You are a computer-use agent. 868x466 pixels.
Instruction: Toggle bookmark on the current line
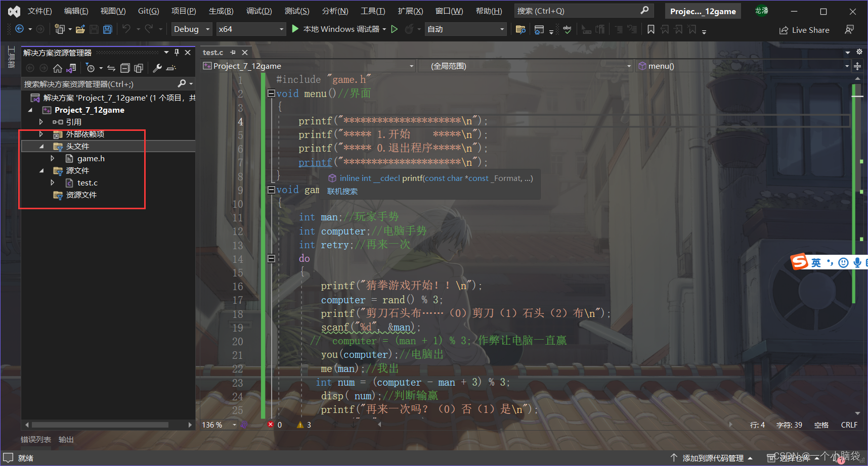(x=651, y=29)
